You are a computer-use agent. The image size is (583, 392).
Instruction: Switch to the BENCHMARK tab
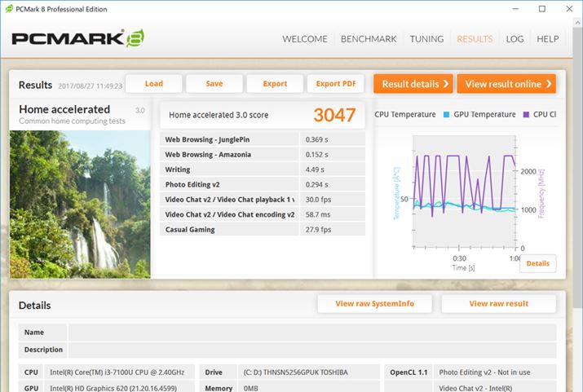tap(369, 39)
